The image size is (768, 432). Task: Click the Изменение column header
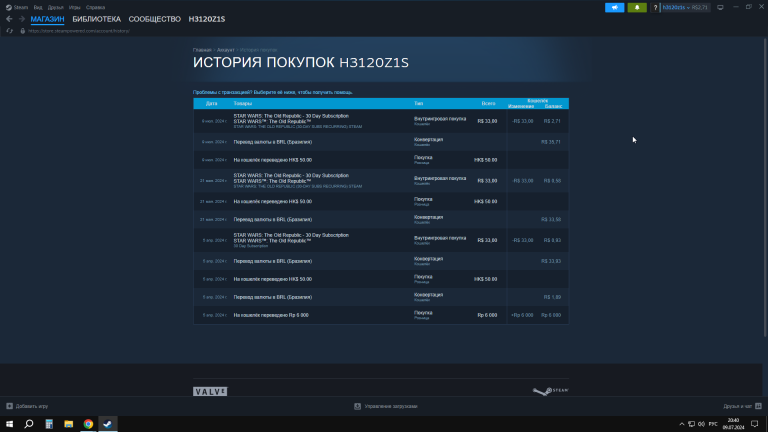521,106
